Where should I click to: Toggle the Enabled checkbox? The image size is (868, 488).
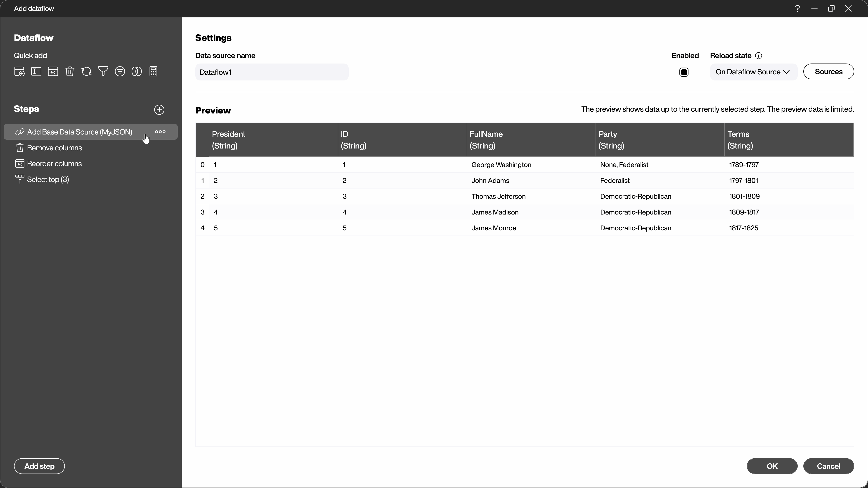coord(684,72)
